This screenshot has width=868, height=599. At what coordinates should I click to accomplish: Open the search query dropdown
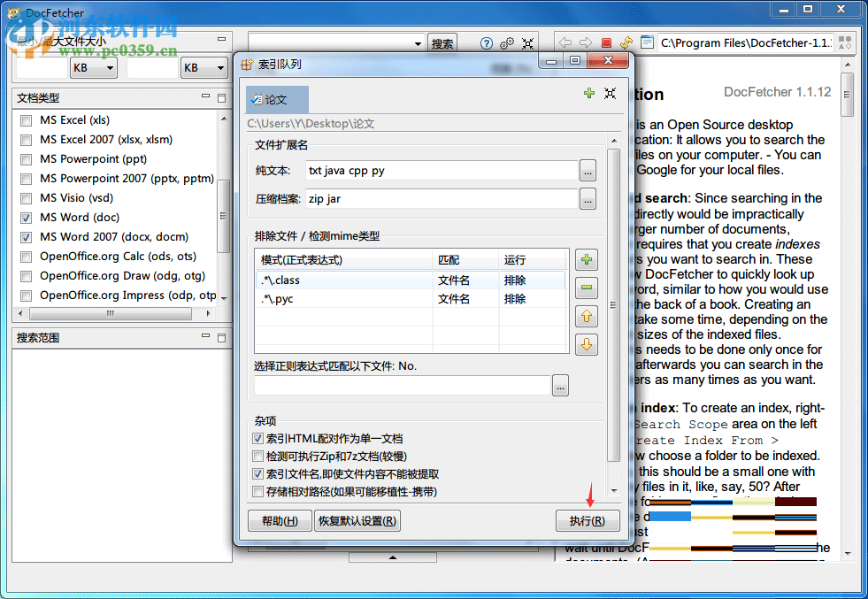click(x=416, y=42)
